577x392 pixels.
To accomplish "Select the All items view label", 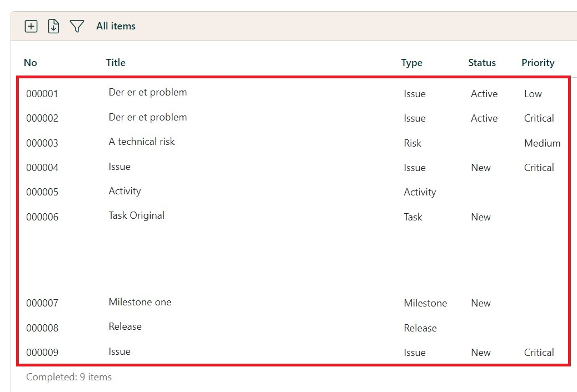I will point(116,26).
